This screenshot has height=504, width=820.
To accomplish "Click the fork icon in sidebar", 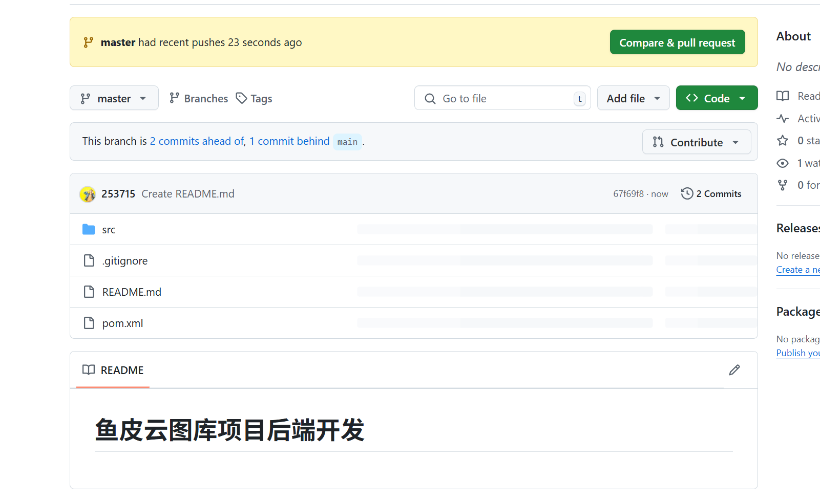I will click(x=782, y=185).
